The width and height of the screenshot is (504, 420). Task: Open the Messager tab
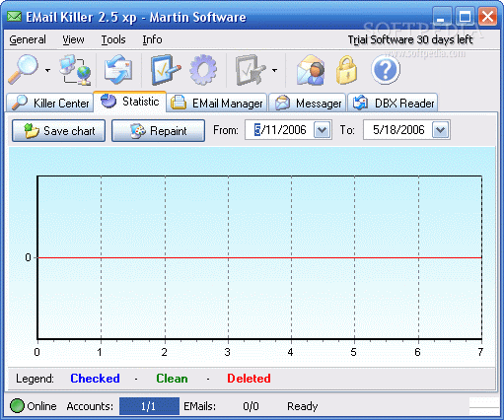[x=308, y=104]
